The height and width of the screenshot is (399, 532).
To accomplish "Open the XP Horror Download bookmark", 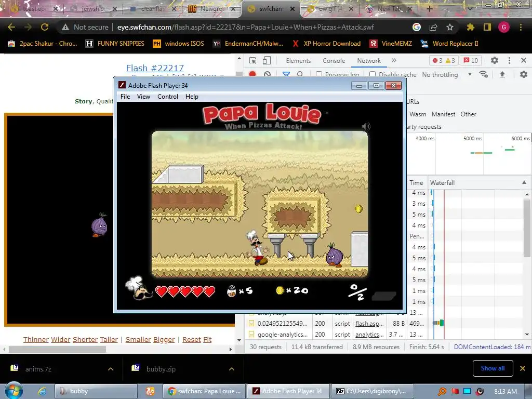I will tap(327, 44).
